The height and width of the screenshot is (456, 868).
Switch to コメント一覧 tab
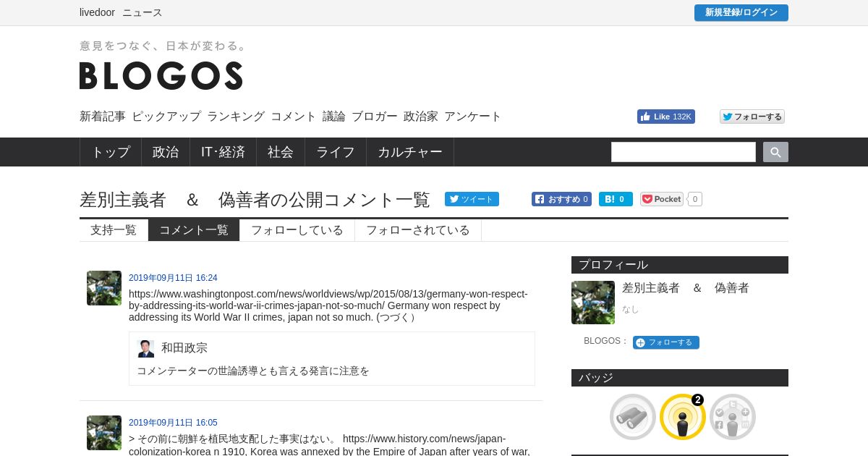[194, 230]
